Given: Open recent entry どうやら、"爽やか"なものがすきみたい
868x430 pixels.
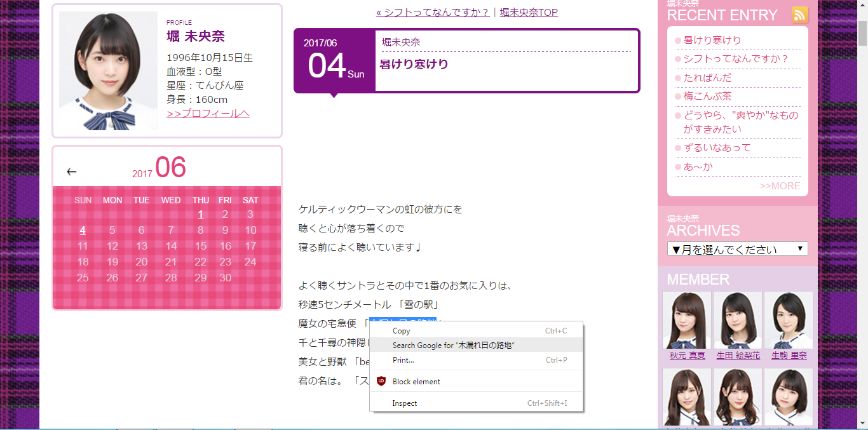Looking at the screenshot, I should click(x=741, y=122).
